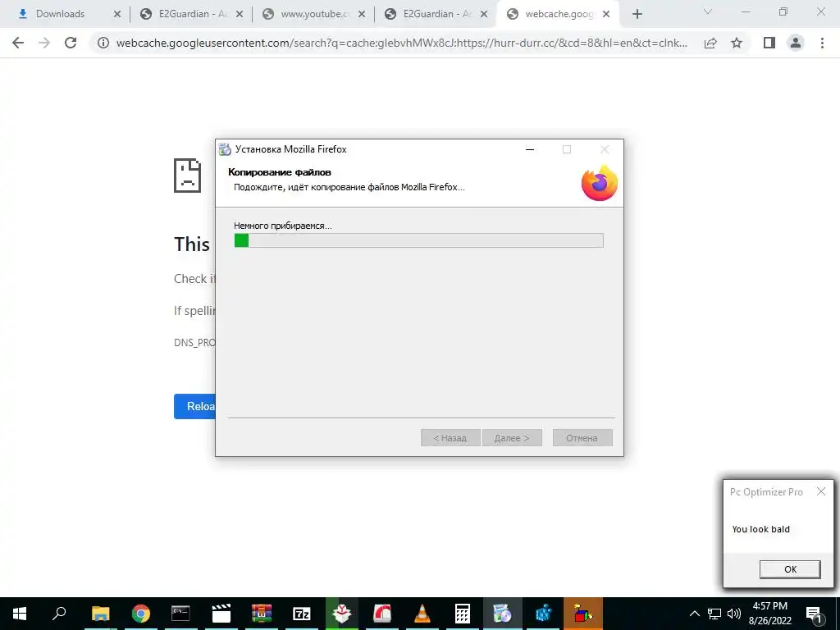The image size is (840, 630).
Task: Show hidden system tray icons
Action: click(694, 614)
